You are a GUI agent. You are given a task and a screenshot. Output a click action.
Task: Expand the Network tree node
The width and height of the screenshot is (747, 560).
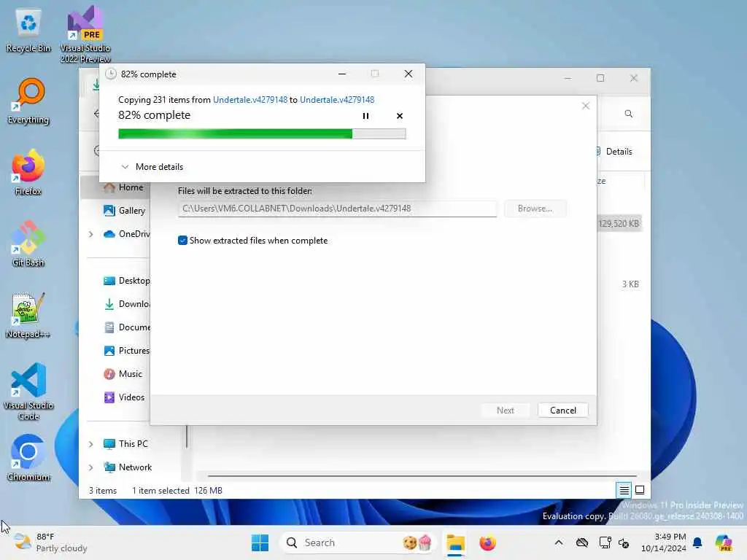pos(90,467)
